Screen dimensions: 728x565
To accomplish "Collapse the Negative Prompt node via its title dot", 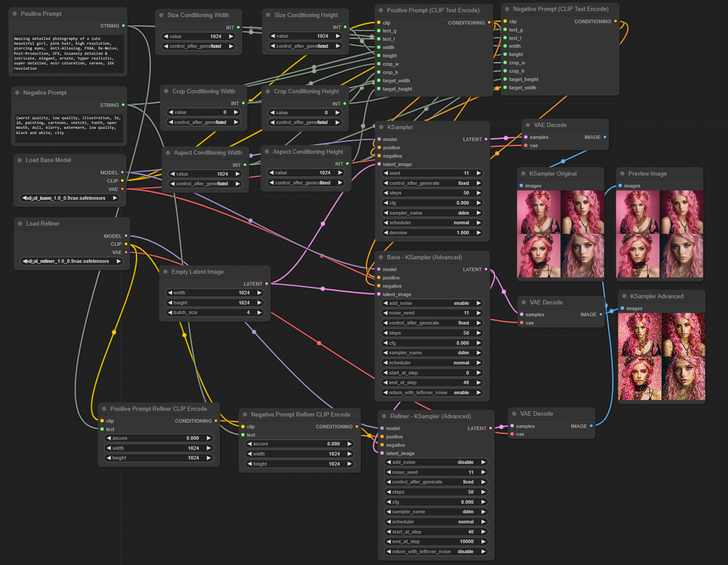I will [x=17, y=92].
